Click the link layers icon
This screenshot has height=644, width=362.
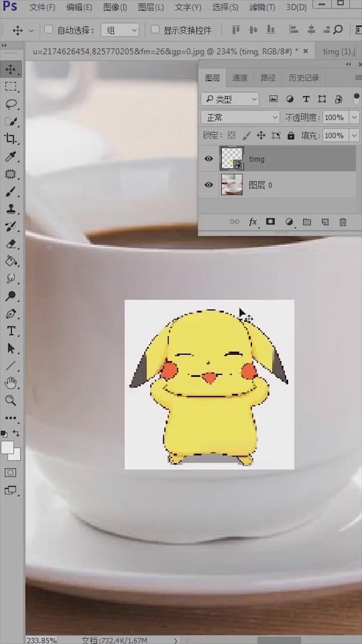point(234,222)
